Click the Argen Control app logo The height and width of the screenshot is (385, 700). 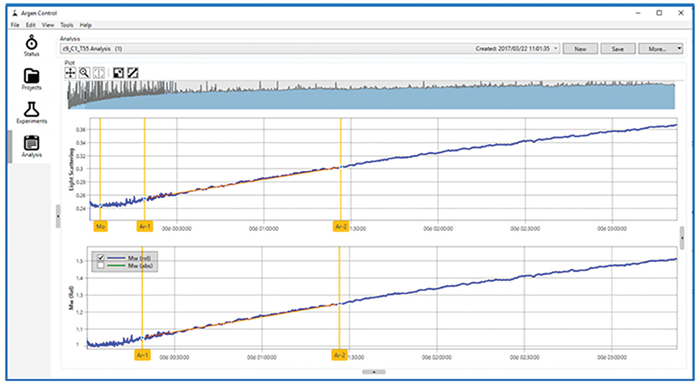(15, 13)
